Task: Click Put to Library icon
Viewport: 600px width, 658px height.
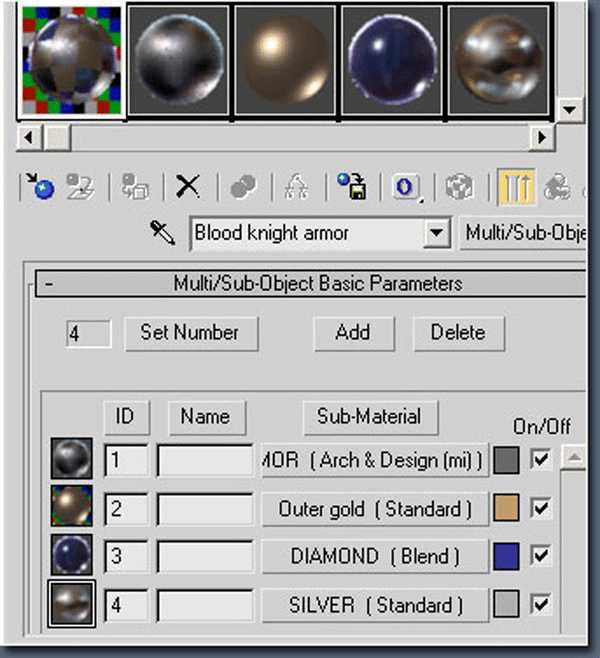Action: pyautogui.click(x=352, y=186)
